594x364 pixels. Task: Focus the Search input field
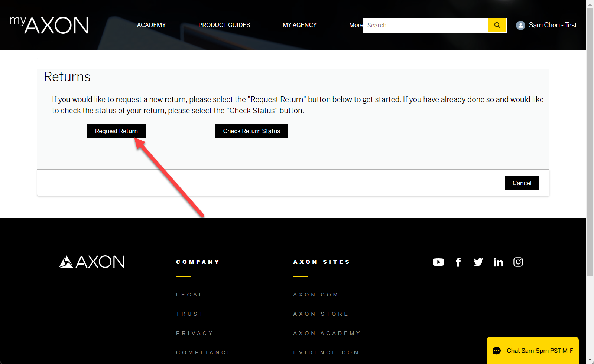pos(425,25)
